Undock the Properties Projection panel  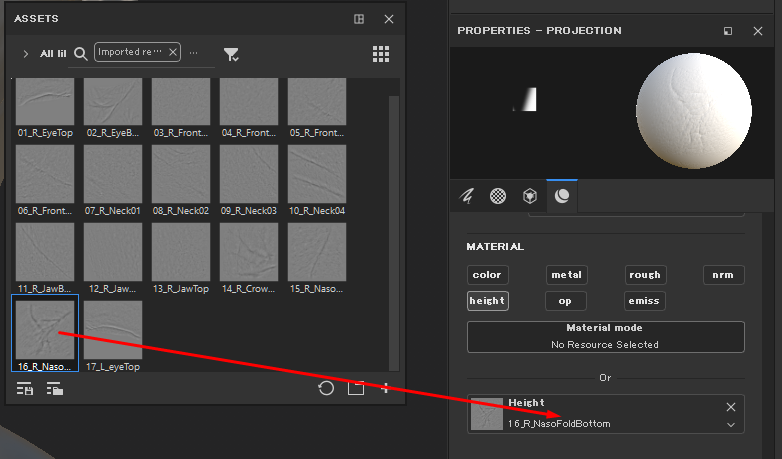[x=728, y=31]
